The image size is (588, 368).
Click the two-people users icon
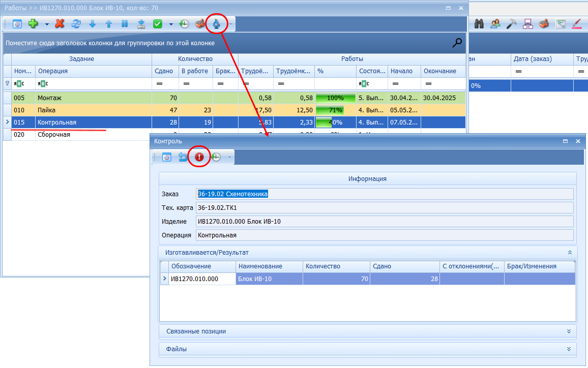(495, 24)
